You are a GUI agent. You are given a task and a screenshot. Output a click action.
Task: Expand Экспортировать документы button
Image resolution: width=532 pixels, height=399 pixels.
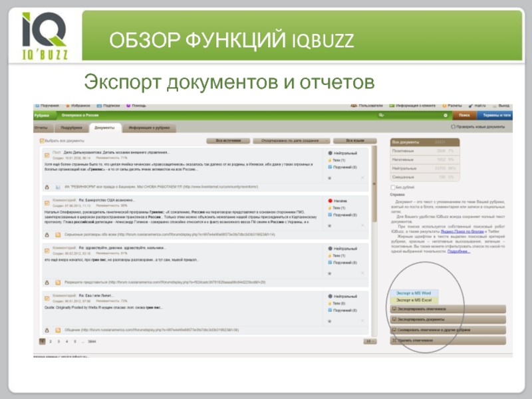coord(448,319)
